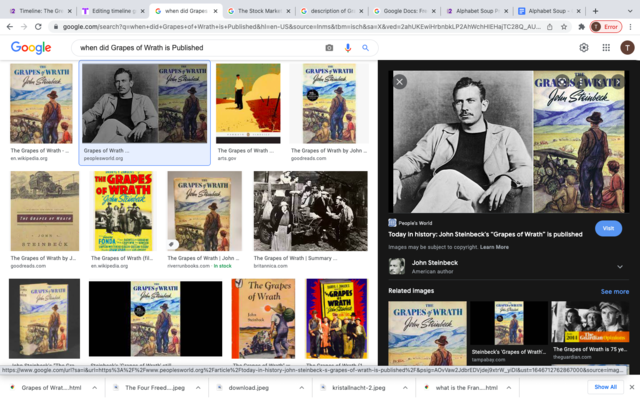Open the goodreads.com Grapes of Wrath by John thumbnail
Image resolution: width=640 pixels, height=400 pixels.
click(x=329, y=103)
